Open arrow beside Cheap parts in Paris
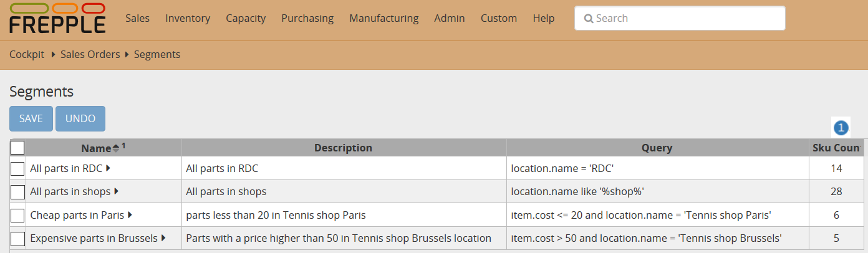The height and width of the screenshot is (253, 868). click(130, 215)
